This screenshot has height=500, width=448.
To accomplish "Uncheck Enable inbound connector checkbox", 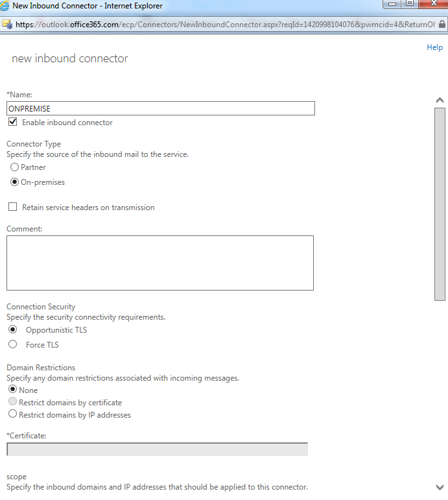I will [x=13, y=122].
